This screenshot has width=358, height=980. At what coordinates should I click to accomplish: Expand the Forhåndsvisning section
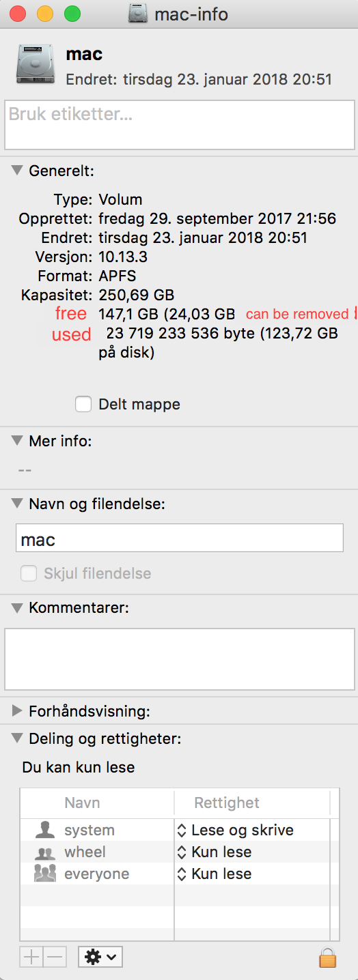tap(18, 711)
